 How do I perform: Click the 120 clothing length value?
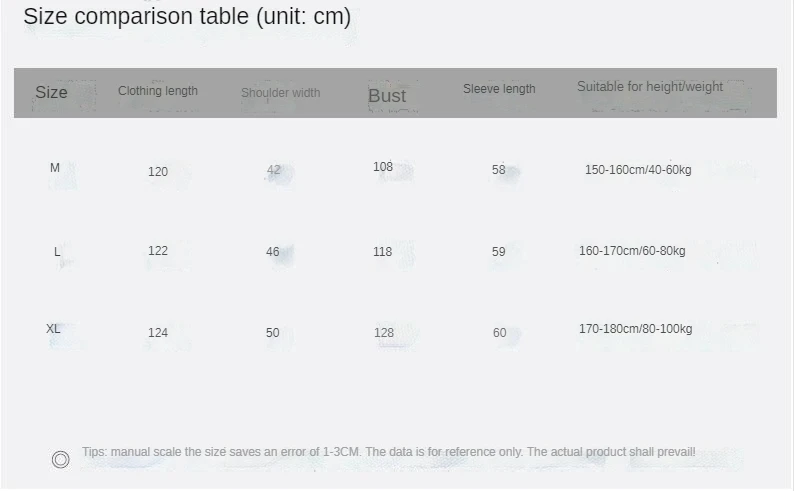tap(158, 172)
